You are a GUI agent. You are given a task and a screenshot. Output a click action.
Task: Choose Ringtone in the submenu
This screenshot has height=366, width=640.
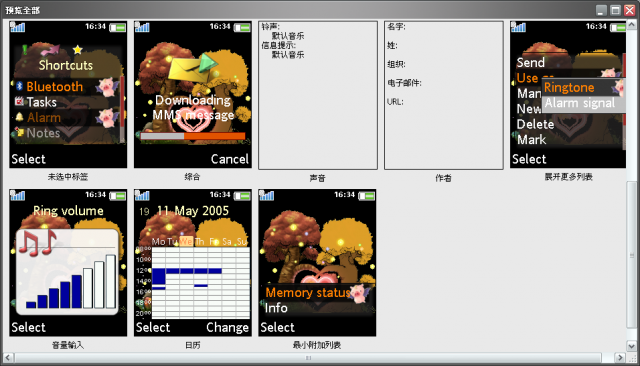click(569, 87)
